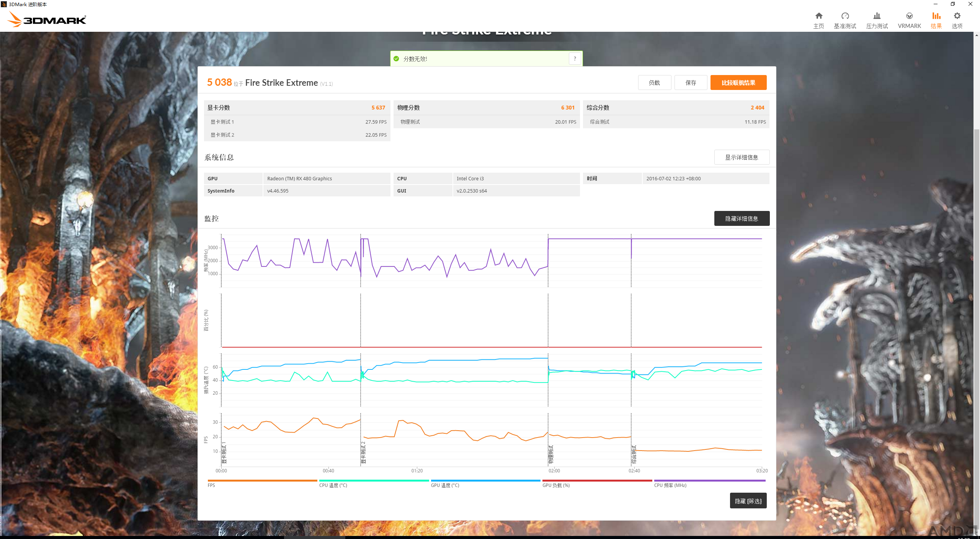Click the orange FPS color bar
The image size is (980, 539).
(x=262, y=480)
